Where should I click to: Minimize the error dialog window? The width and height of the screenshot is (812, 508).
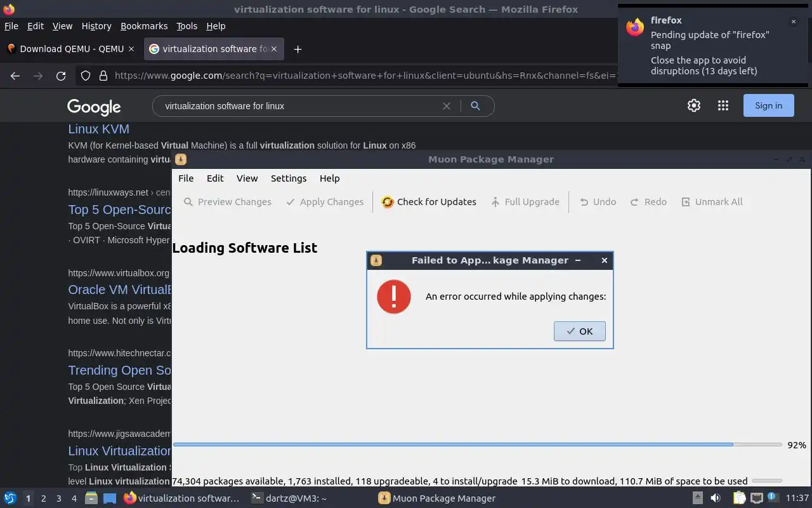tap(577, 260)
